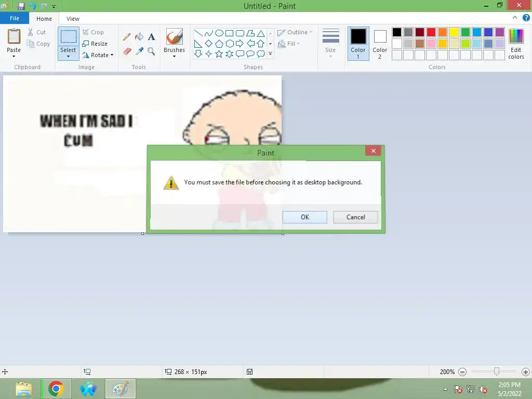
Task: Click the zoom slider handle
Action: [496, 371]
